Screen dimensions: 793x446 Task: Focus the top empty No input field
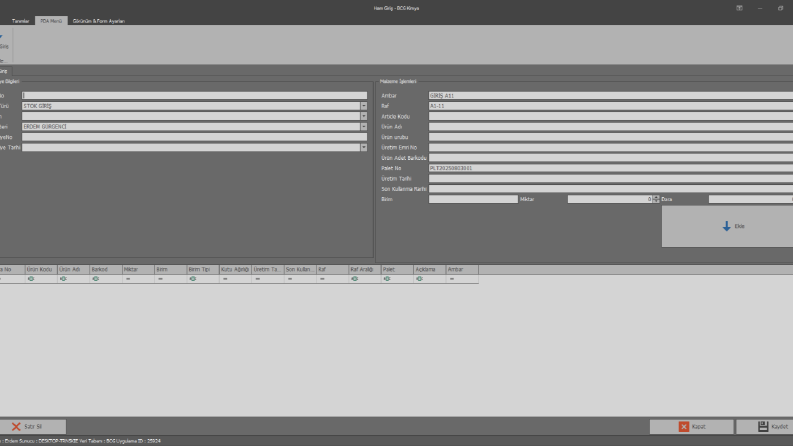[x=194, y=96]
